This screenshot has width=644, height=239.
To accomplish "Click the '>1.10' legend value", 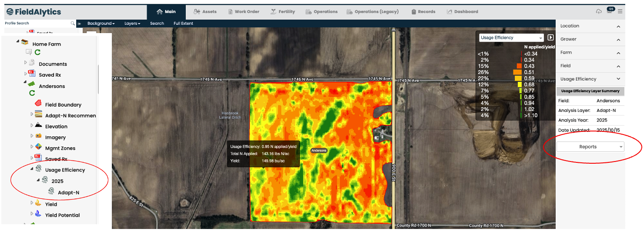I will tap(531, 116).
